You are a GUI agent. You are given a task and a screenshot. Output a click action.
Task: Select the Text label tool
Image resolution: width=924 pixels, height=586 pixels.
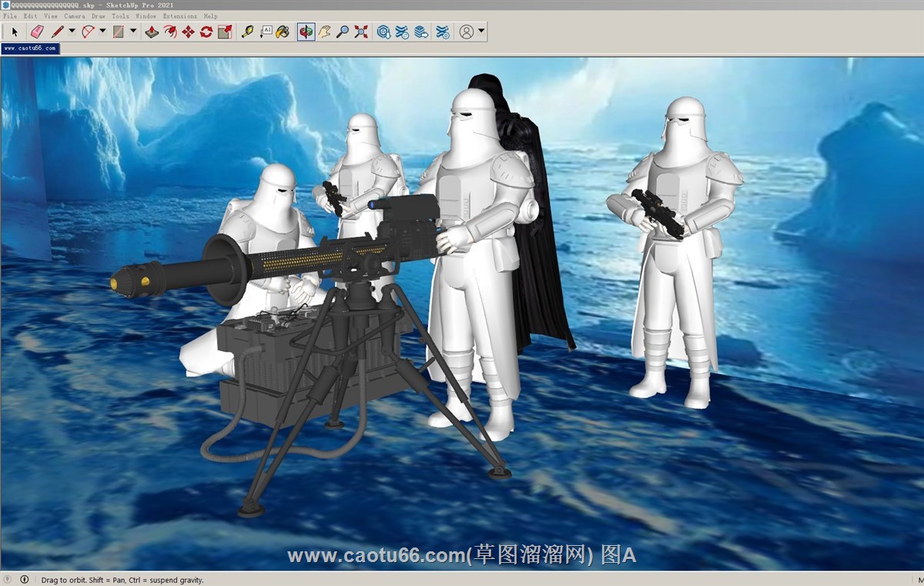(x=266, y=32)
